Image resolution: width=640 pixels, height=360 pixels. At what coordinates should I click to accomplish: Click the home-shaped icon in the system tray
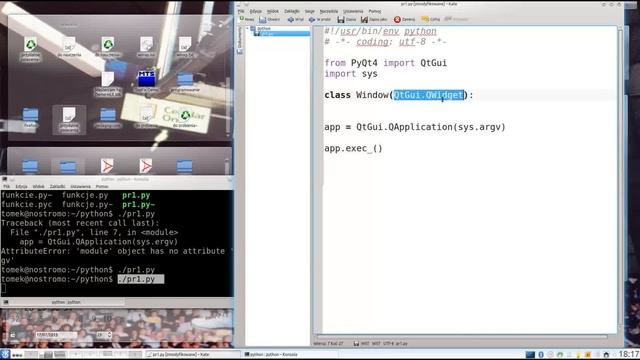click(606, 355)
